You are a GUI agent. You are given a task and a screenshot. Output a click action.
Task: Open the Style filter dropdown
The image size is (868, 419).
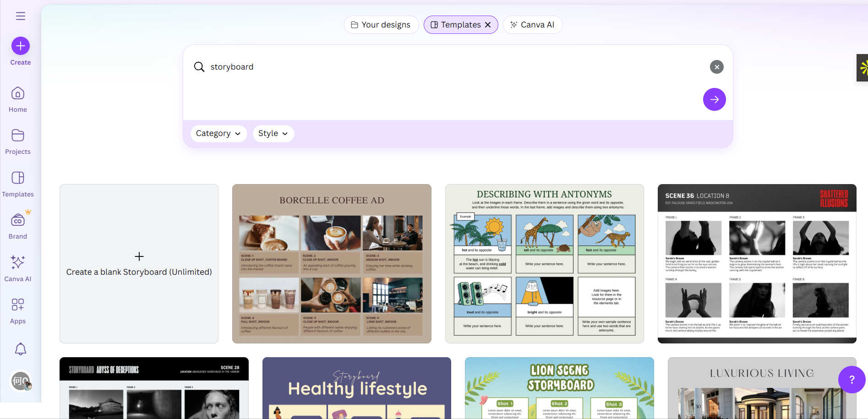(x=273, y=133)
